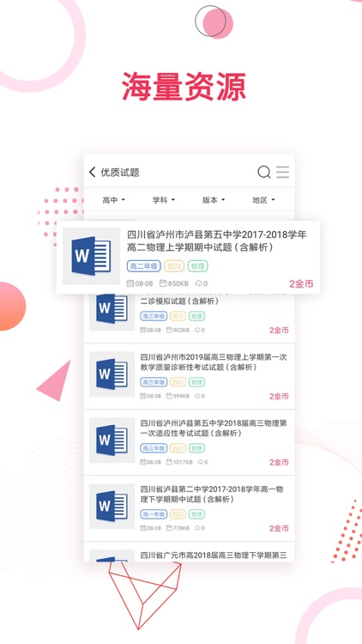Screen dimensions: 362x644
Task: Click 2金币 price on 1017KB item
Action: [x=279, y=463]
